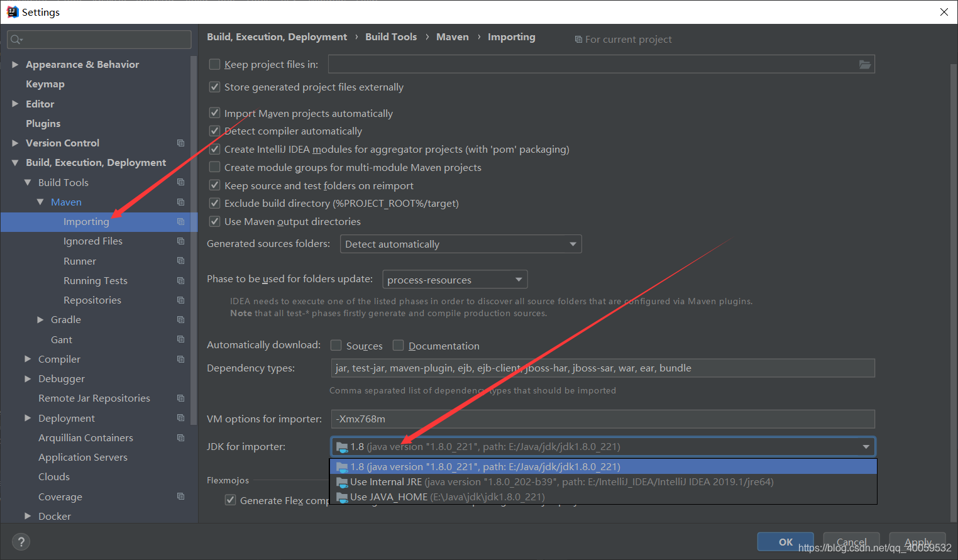The width and height of the screenshot is (958, 560).
Task: Click Build, Execution, Deployment breadcrumb
Action: tap(277, 37)
